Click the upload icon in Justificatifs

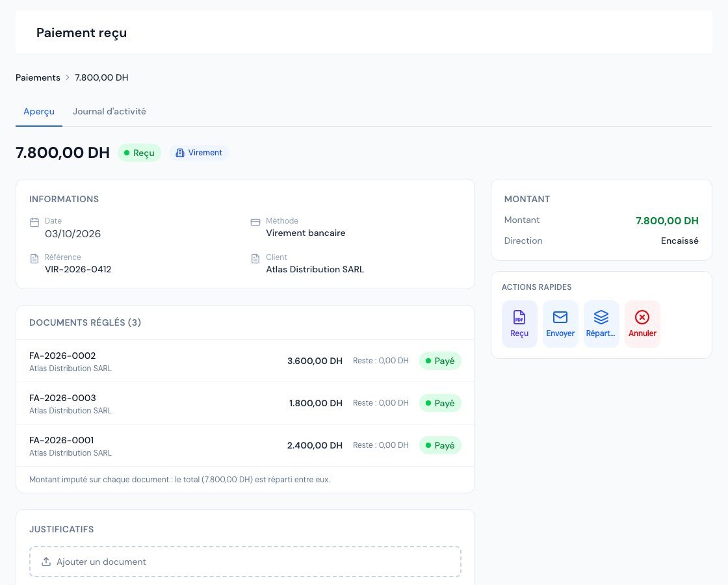[x=46, y=562]
